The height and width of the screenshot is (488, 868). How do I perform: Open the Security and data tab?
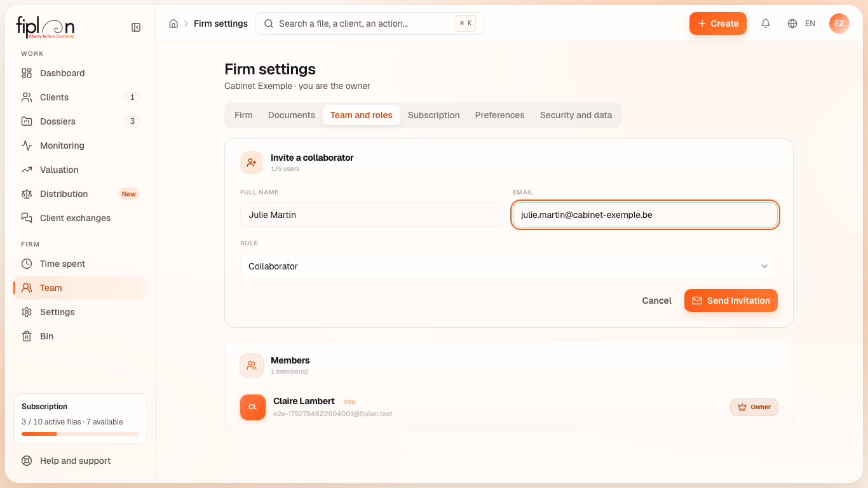[x=576, y=115]
